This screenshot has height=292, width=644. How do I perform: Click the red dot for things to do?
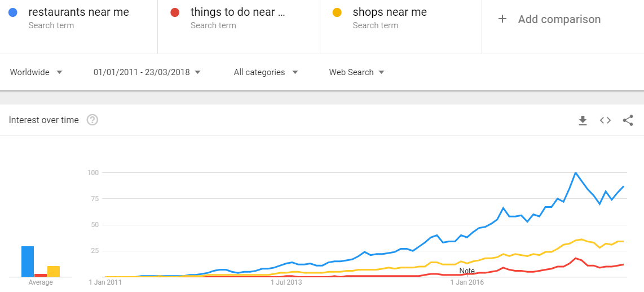[175, 12]
